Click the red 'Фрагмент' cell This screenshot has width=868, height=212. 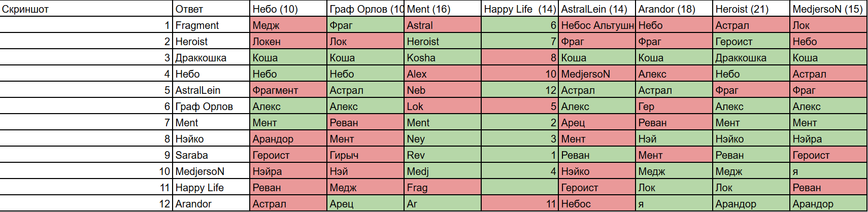[288, 90]
